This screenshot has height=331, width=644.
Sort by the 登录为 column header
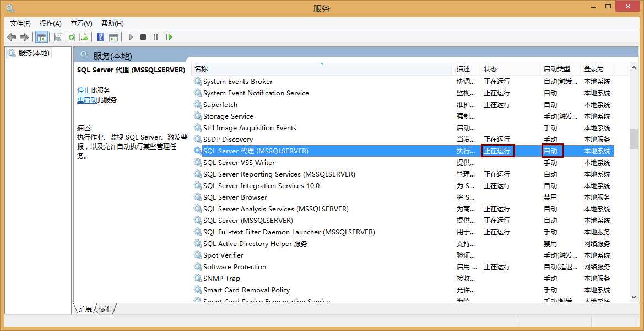point(598,68)
